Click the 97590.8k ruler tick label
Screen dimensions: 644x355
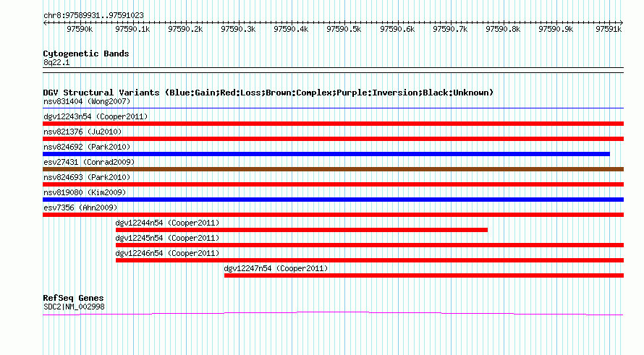point(503,29)
